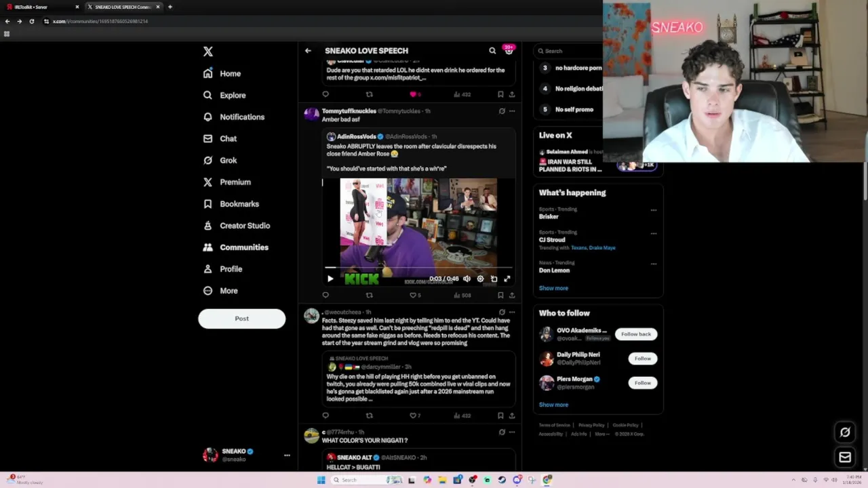Reply to the Tommytuffknuckles post
Screen dimensions: 868x488
[325, 295]
